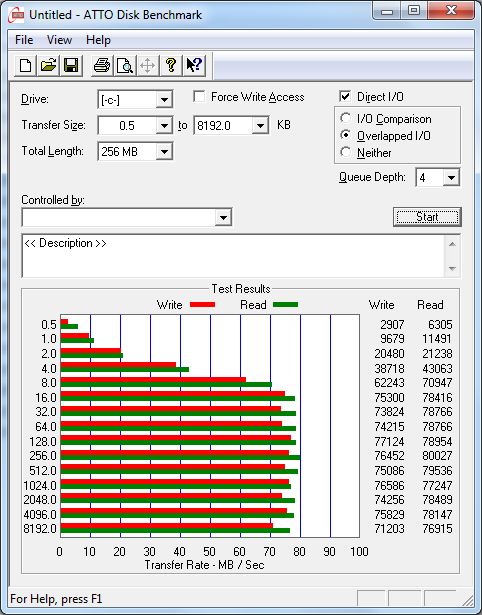
Task: Select the Neither radio button
Action: pos(346,152)
